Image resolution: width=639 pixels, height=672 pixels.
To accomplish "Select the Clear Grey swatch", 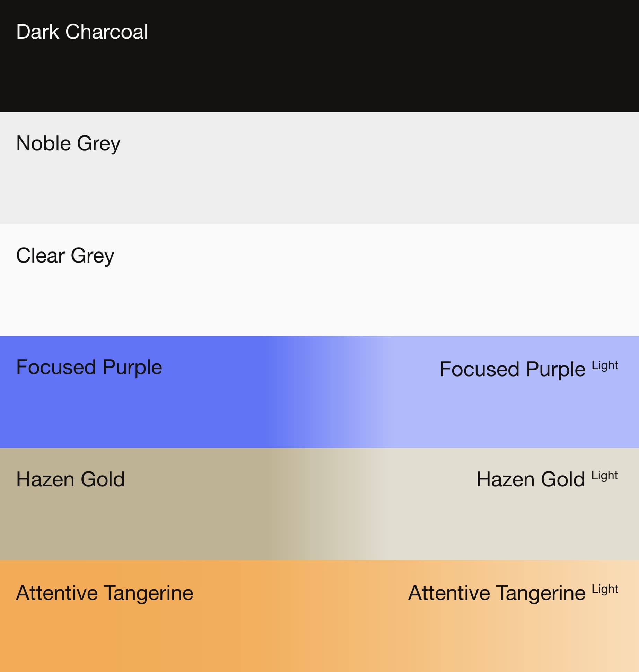I will tap(319, 280).
